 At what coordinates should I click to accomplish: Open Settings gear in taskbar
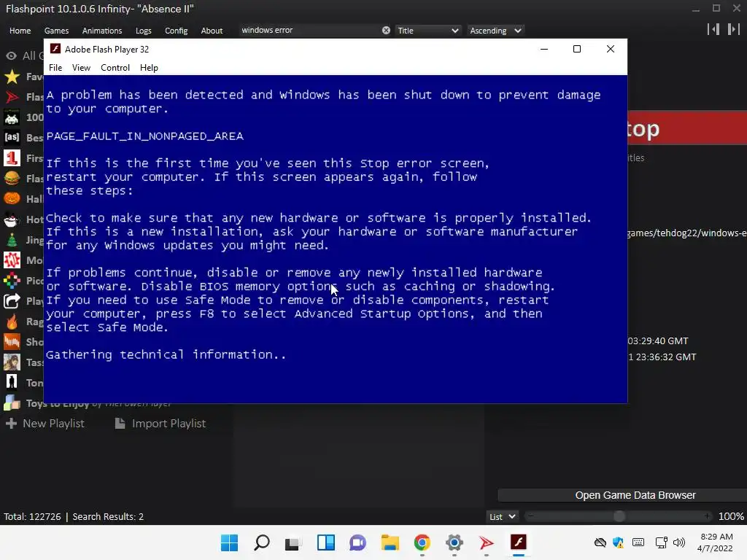pyautogui.click(x=454, y=542)
